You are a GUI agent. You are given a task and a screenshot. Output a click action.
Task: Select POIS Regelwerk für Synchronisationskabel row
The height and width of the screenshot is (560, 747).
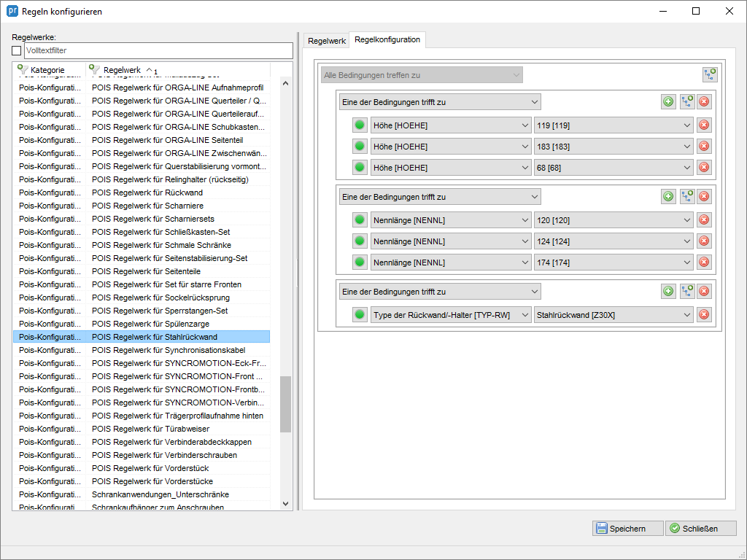click(142, 350)
